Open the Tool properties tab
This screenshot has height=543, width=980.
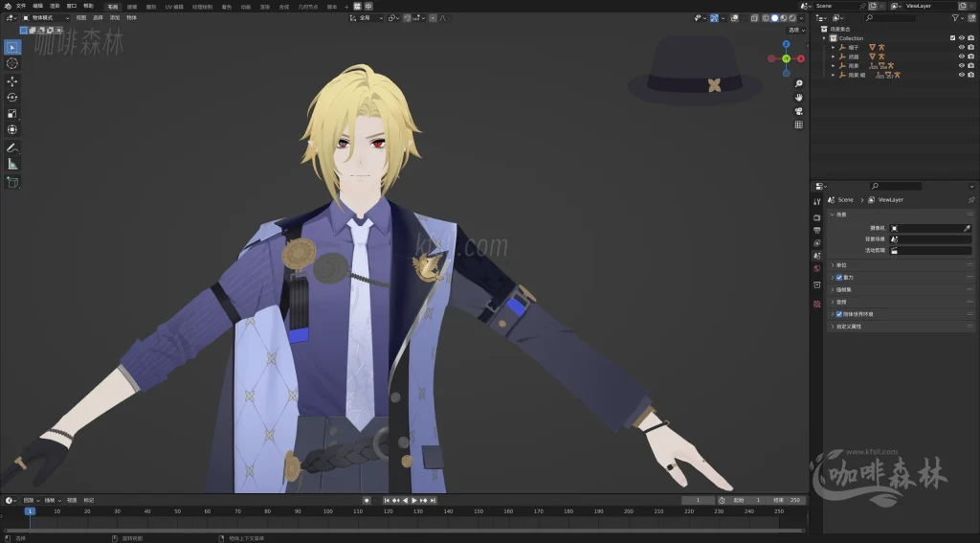[817, 201]
